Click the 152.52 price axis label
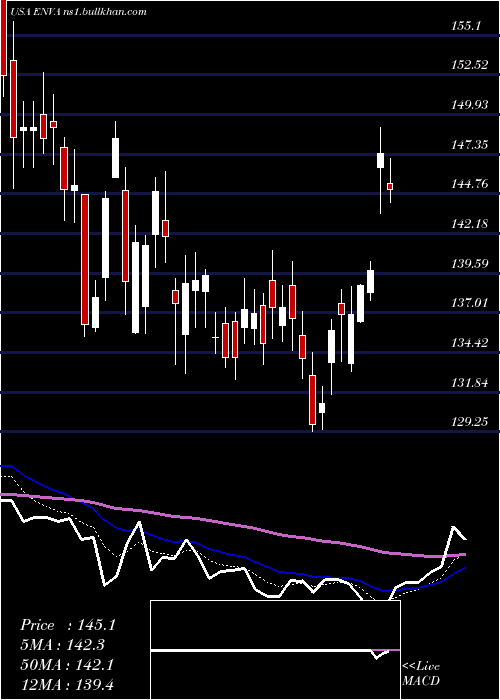500x700 pixels. 469,65
